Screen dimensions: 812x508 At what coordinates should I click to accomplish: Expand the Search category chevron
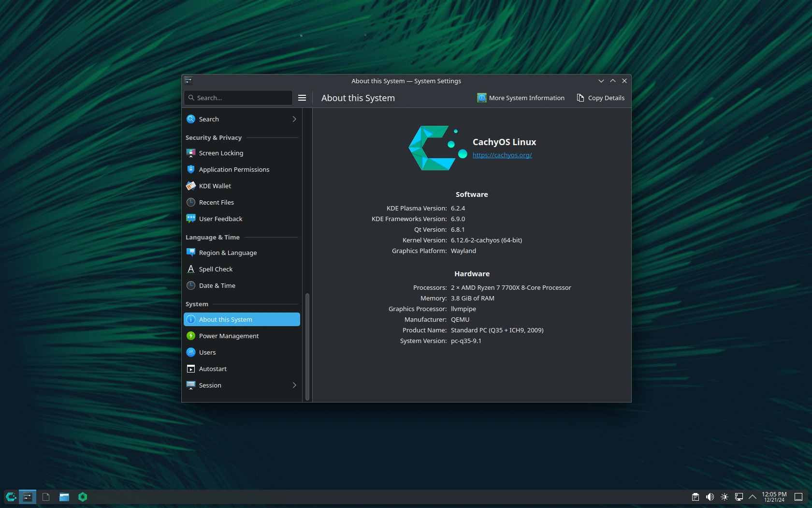coord(294,119)
